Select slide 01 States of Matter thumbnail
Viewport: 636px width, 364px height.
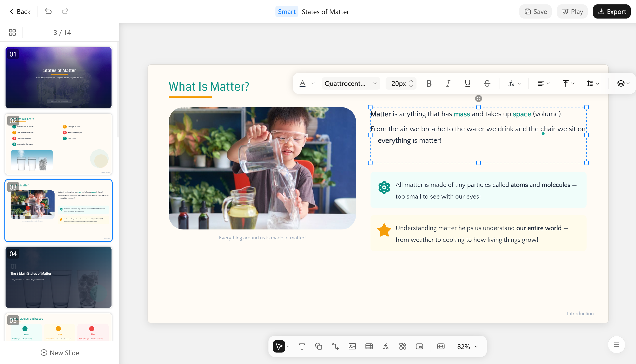(x=59, y=77)
